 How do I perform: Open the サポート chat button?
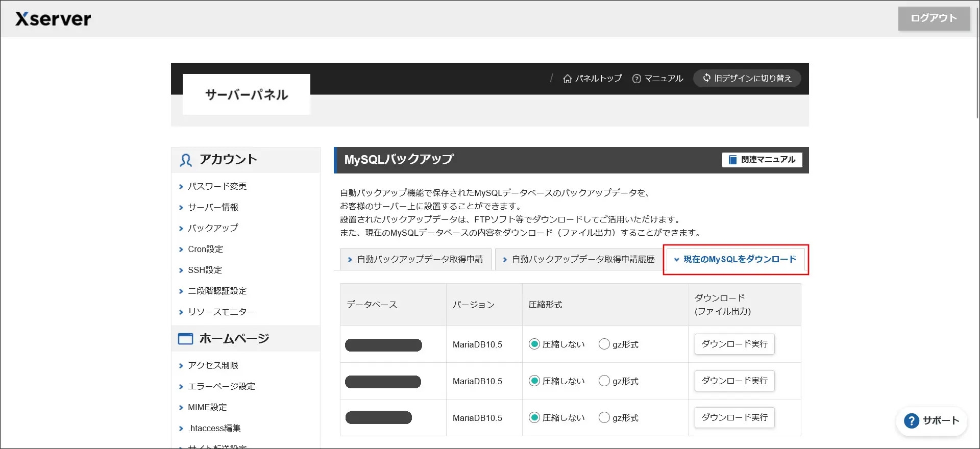pos(932,421)
